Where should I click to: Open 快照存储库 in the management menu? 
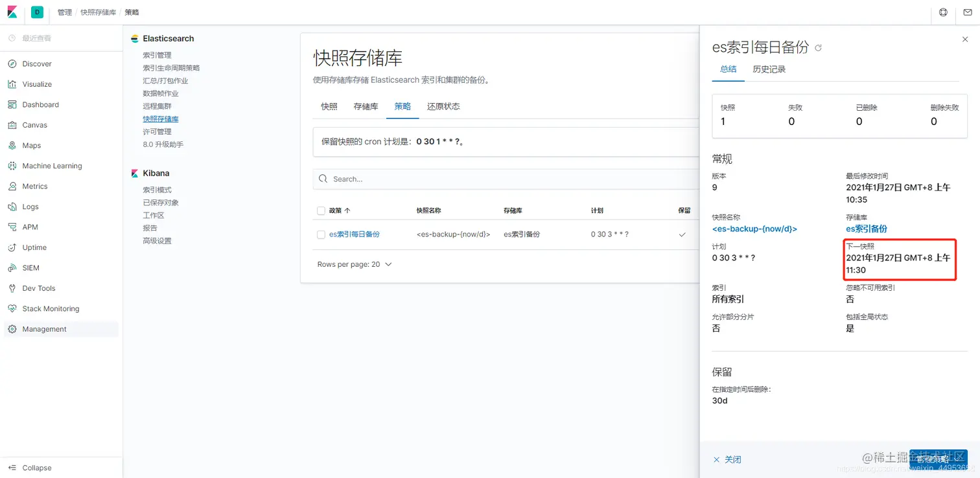pyautogui.click(x=161, y=119)
